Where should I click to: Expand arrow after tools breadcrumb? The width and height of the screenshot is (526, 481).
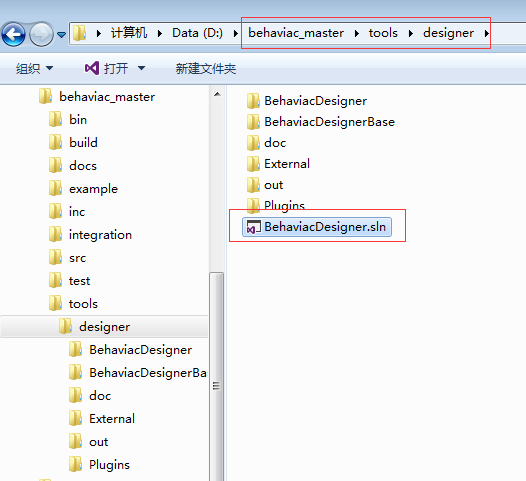point(411,33)
